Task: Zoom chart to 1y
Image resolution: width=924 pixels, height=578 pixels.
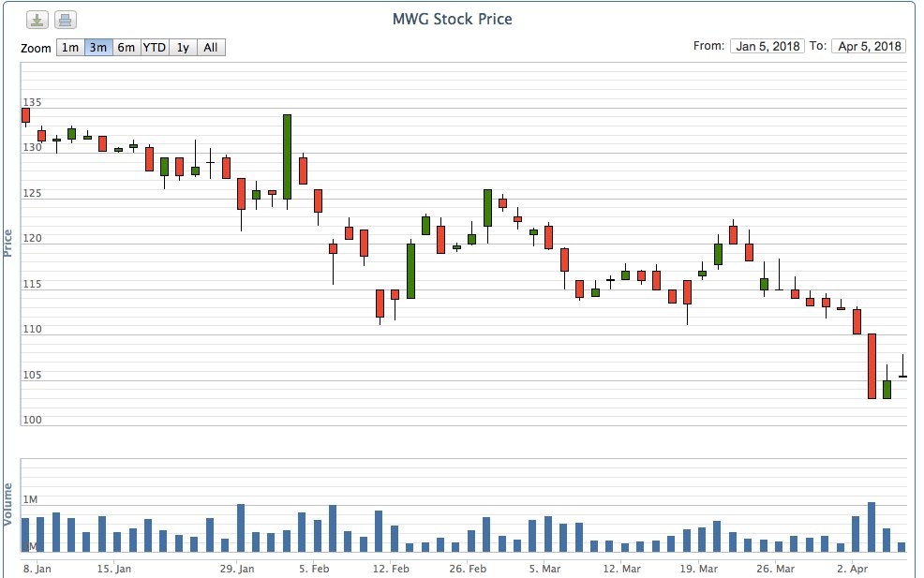Action: pos(183,47)
